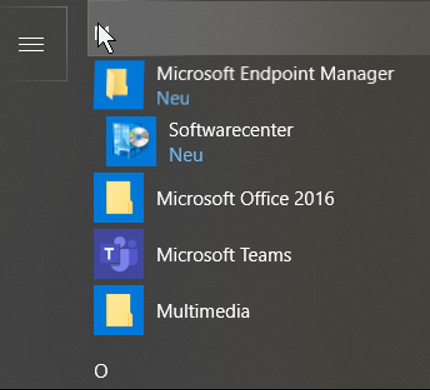This screenshot has height=390, width=430.
Task: Click the Microsoft Endpoint Manager folder icon
Action: (119, 85)
